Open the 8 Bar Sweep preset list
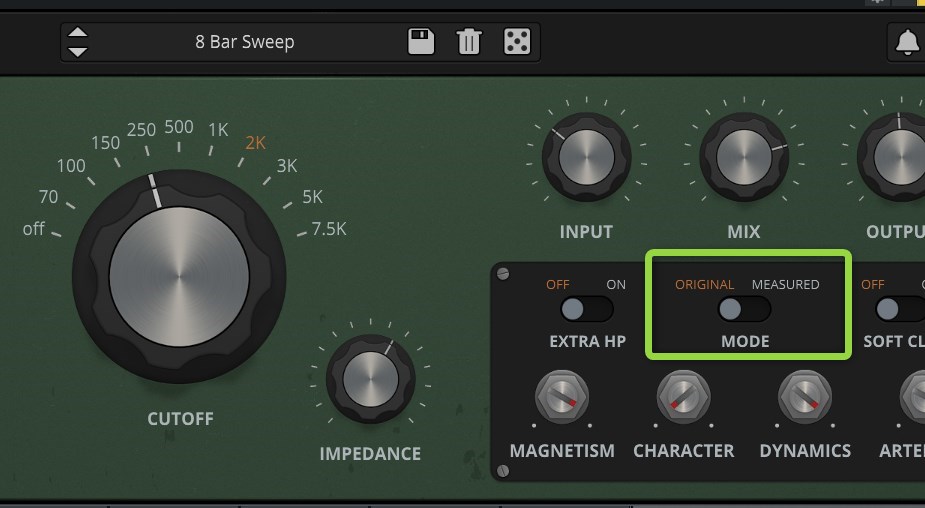This screenshot has height=508, width=925. tap(245, 42)
